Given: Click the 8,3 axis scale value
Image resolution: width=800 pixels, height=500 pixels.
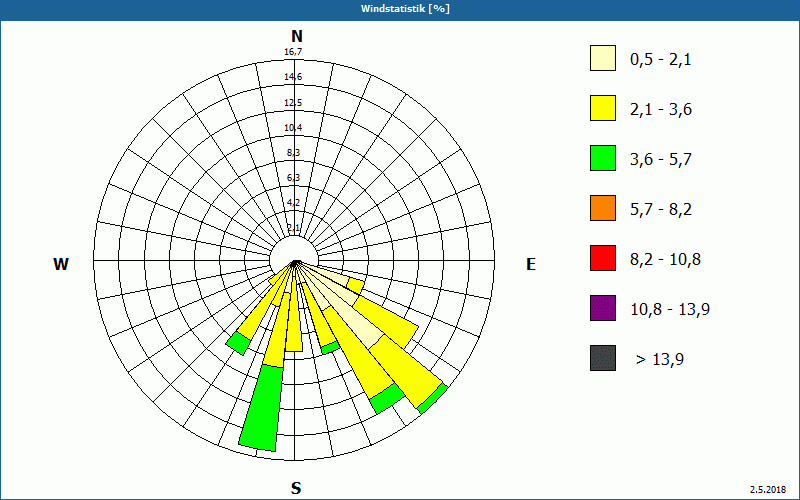Looking at the screenshot, I should [x=293, y=153].
